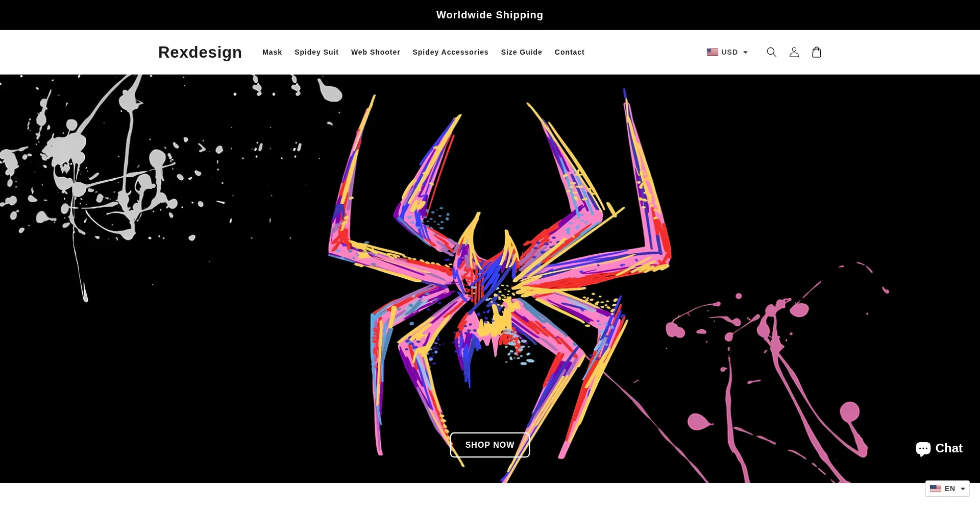This screenshot has height=507, width=980.
Task: Open the search magnifier icon
Action: click(771, 52)
